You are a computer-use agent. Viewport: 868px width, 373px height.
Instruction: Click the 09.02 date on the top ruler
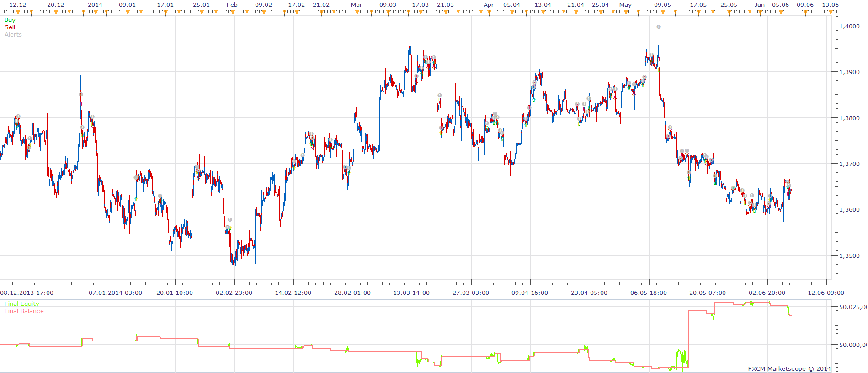click(x=264, y=5)
